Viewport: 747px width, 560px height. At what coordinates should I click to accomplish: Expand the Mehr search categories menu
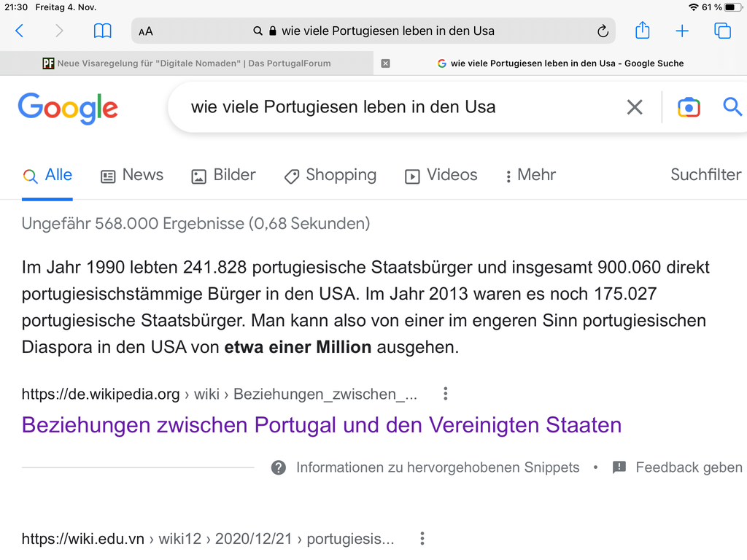(x=531, y=175)
